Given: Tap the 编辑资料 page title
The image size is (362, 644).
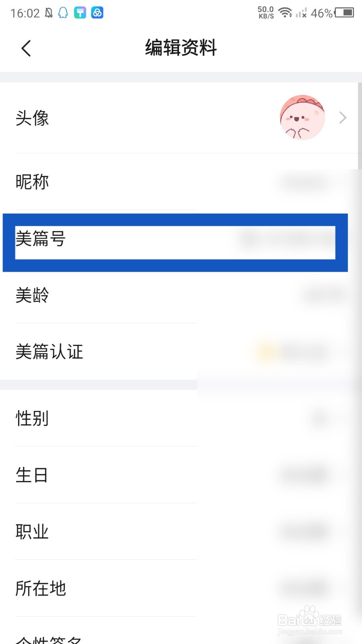Looking at the screenshot, I should (181, 48).
